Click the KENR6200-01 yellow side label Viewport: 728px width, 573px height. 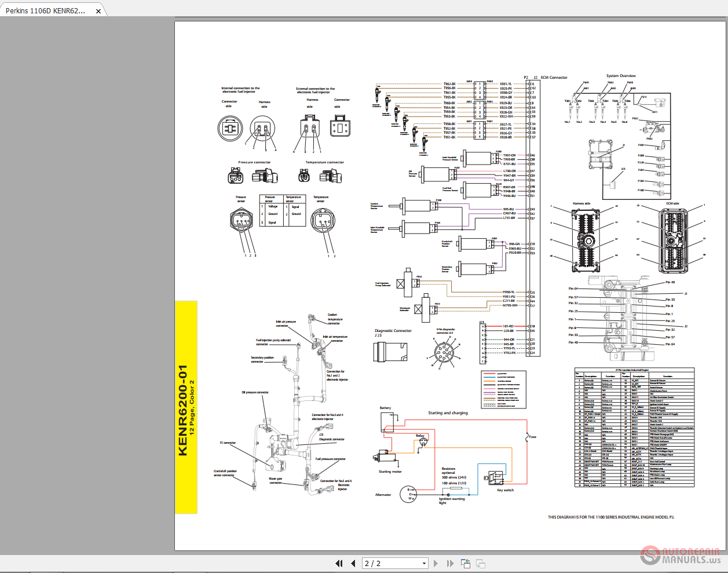tap(186, 407)
